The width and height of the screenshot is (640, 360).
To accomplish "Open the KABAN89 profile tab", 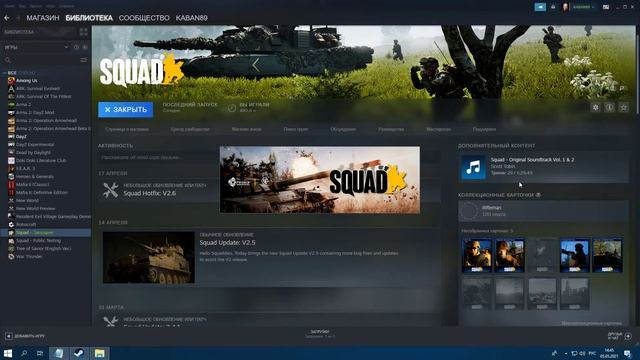I will click(191, 18).
